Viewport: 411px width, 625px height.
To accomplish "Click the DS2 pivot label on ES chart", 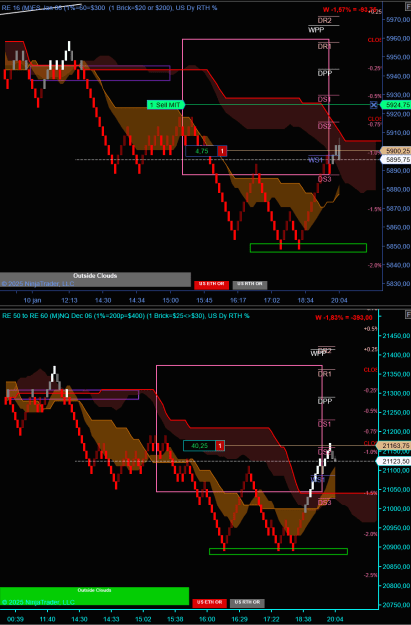I will point(324,126).
